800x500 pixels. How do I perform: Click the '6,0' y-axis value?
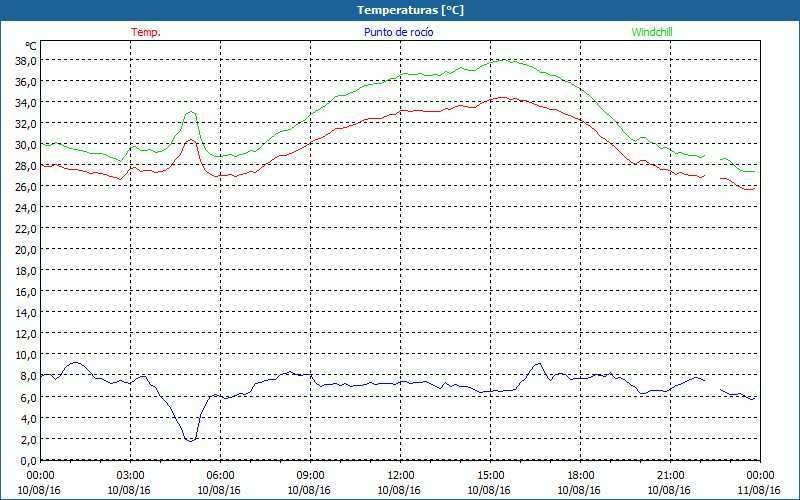click(29, 397)
